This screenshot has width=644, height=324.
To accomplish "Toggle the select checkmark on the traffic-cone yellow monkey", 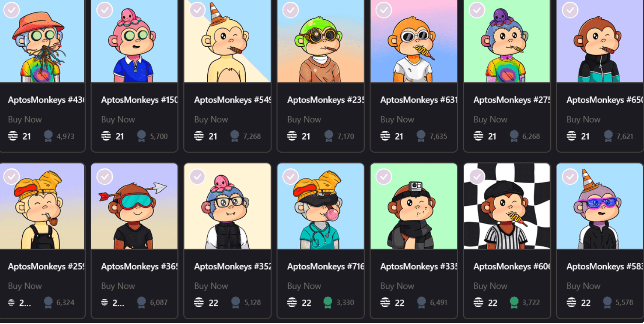I will 198,10.
